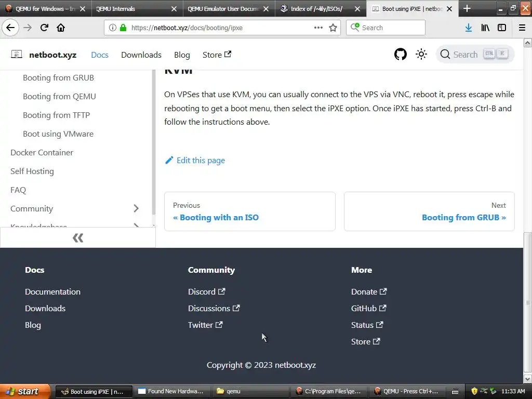Open Blog in the top navbar
Image resolution: width=532 pixels, height=399 pixels.
(x=182, y=55)
